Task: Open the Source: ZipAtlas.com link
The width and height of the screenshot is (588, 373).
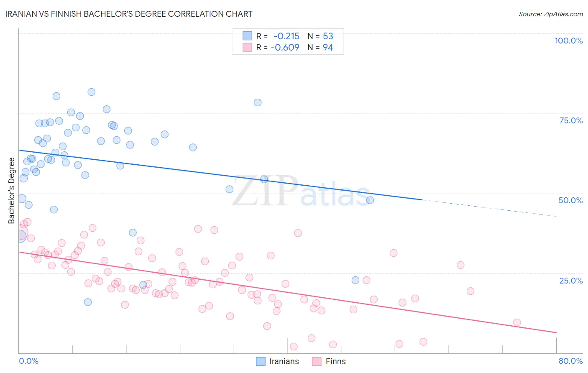Action: (x=551, y=14)
